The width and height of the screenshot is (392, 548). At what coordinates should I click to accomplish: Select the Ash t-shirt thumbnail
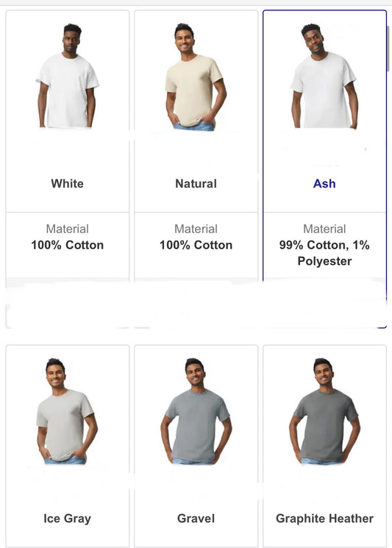click(x=324, y=76)
